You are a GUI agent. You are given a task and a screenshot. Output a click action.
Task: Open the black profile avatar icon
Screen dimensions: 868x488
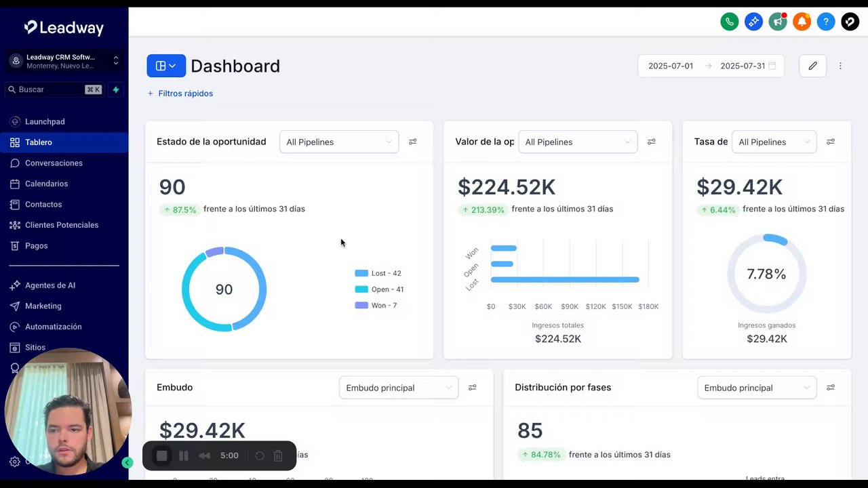point(850,22)
